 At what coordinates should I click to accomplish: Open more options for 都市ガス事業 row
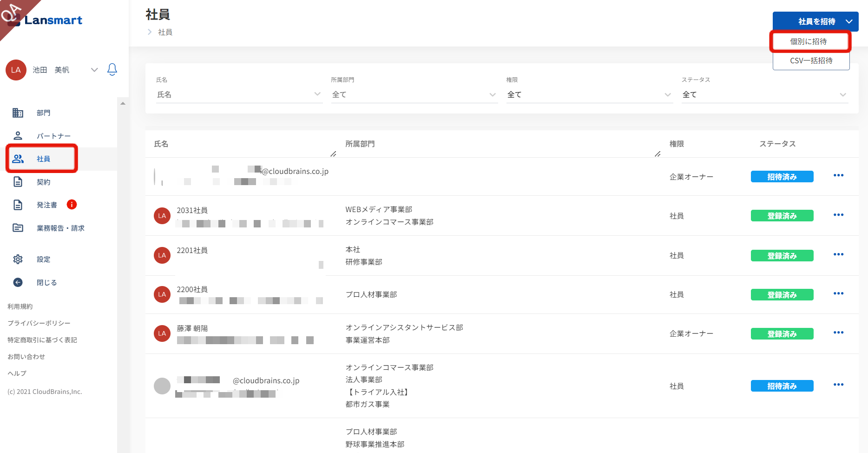[838, 385]
